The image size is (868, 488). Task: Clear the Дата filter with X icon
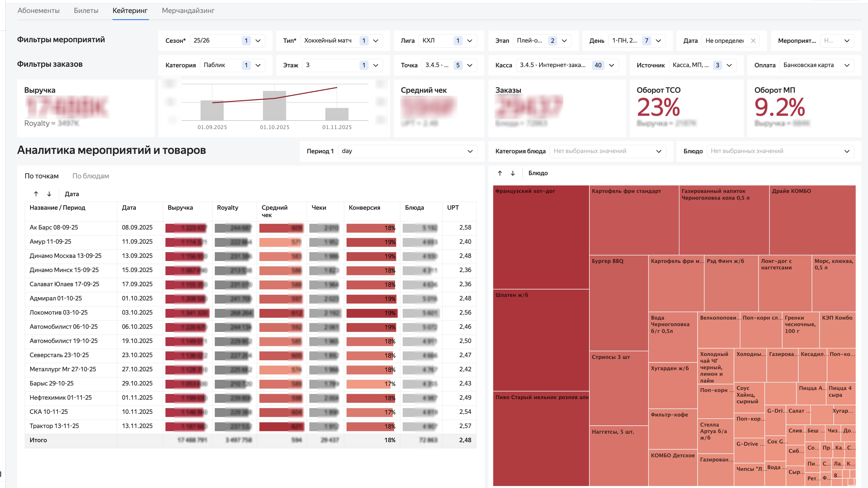pos(753,41)
